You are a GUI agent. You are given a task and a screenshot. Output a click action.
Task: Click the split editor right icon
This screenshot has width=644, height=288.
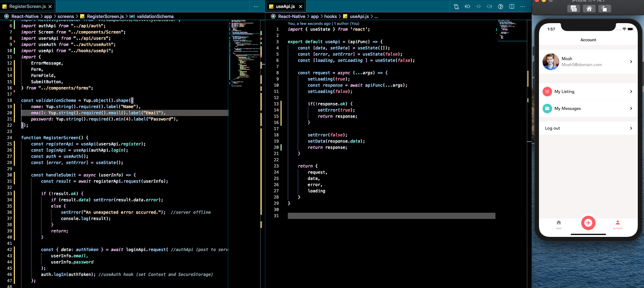click(512, 7)
